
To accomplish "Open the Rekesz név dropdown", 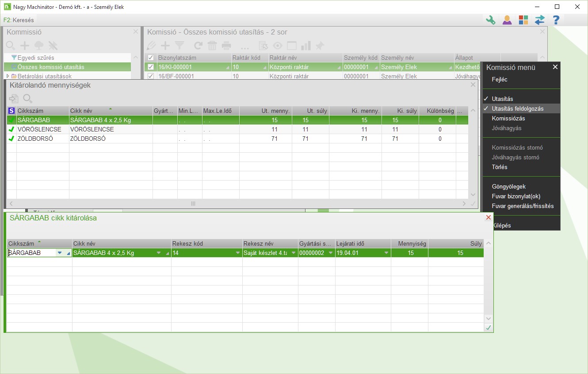I will [293, 253].
